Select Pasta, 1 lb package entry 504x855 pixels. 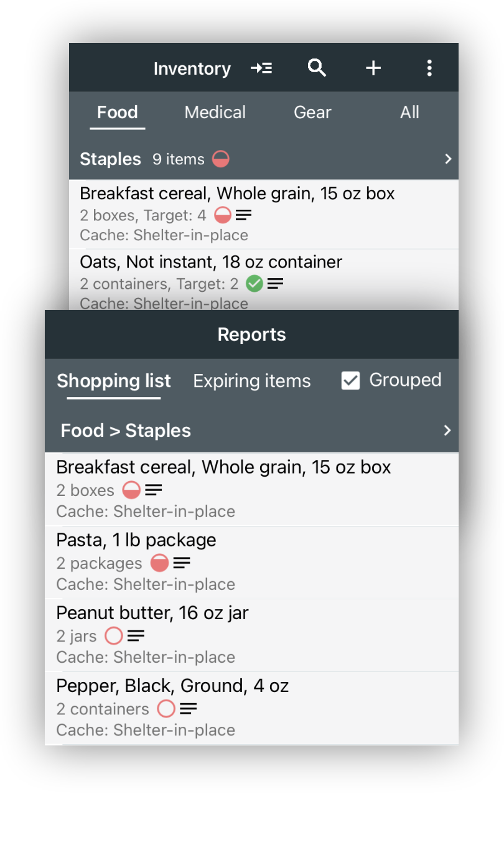251,563
